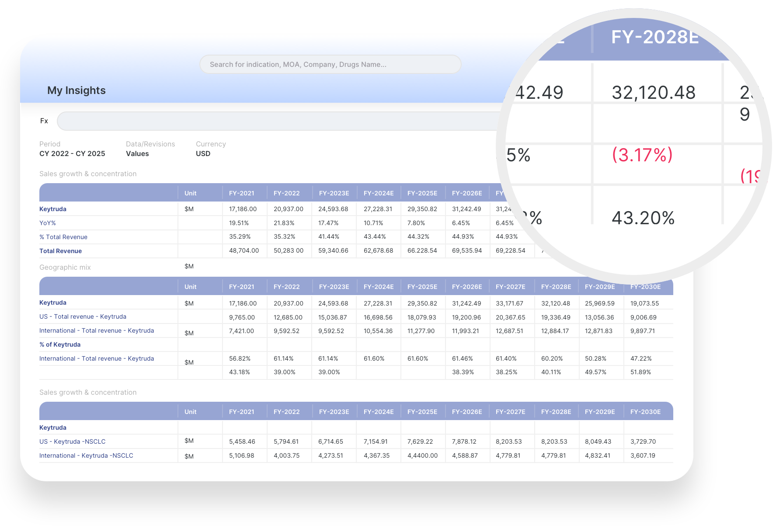783x532 pixels.
Task: Select US total revenue cell 19,200.96
Action: (x=466, y=317)
